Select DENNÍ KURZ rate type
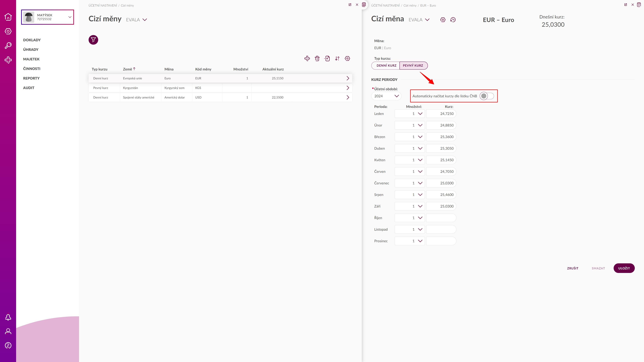The image size is (644, 362). pyautogui.click(x=386, y=65)
